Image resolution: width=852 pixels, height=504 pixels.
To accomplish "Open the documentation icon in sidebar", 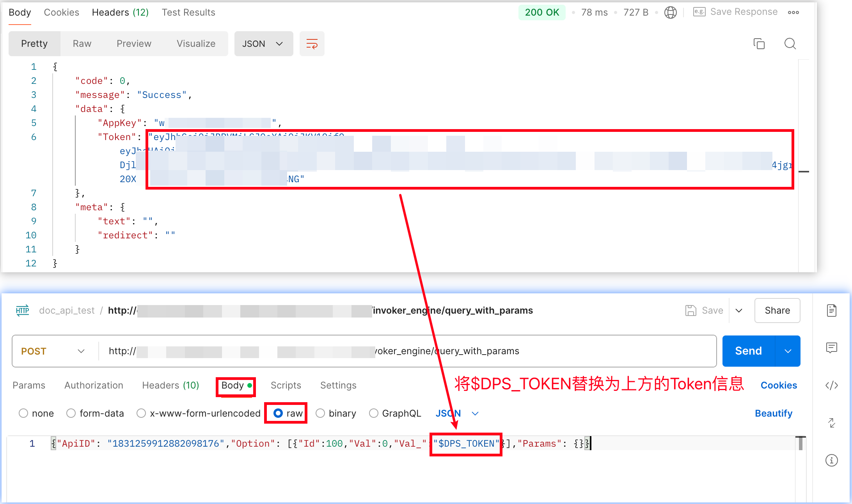I will (831, 311).
